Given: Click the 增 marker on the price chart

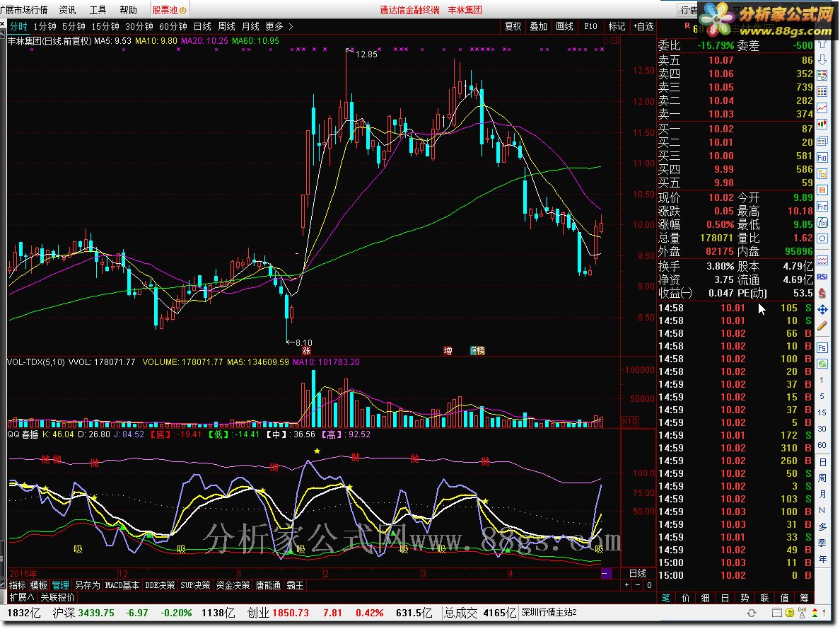Looking at the screenshot, I should point(448,351).
